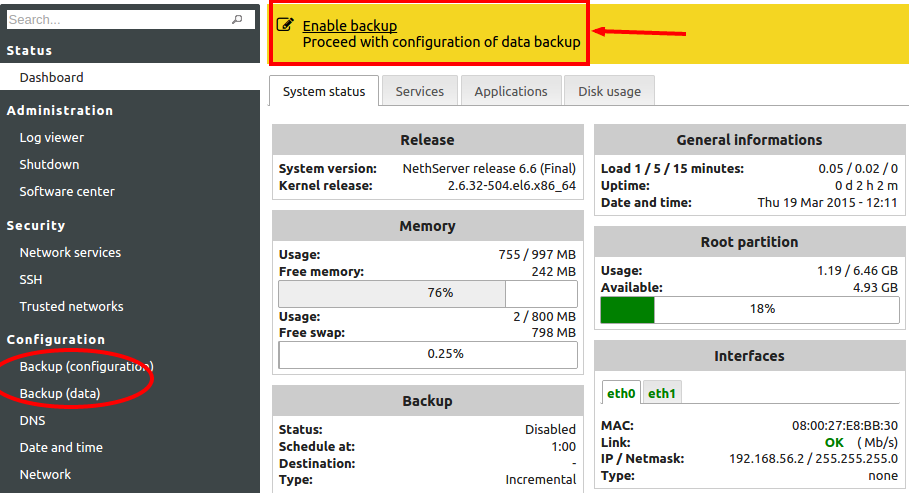Click the NethServer release 6.6 (Final) text
Screen dimensions: 909x493
(489, 168)
